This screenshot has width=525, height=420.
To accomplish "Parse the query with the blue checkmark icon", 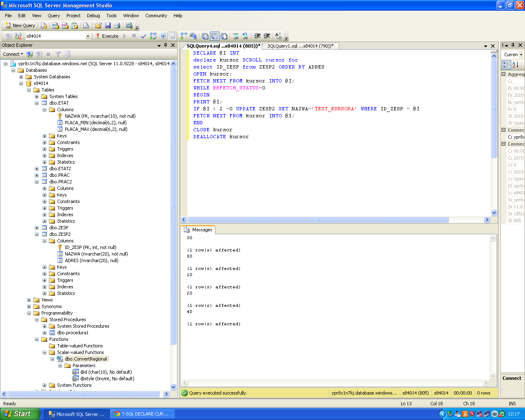I will [x=144, y=36].
